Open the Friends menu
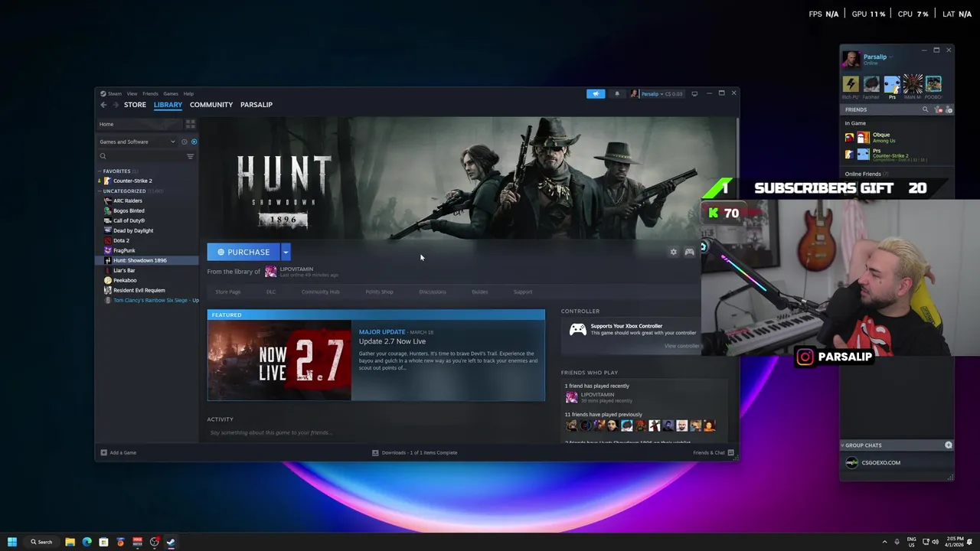The height and width of the screenshot is (551, 980). tap(150, 93)
